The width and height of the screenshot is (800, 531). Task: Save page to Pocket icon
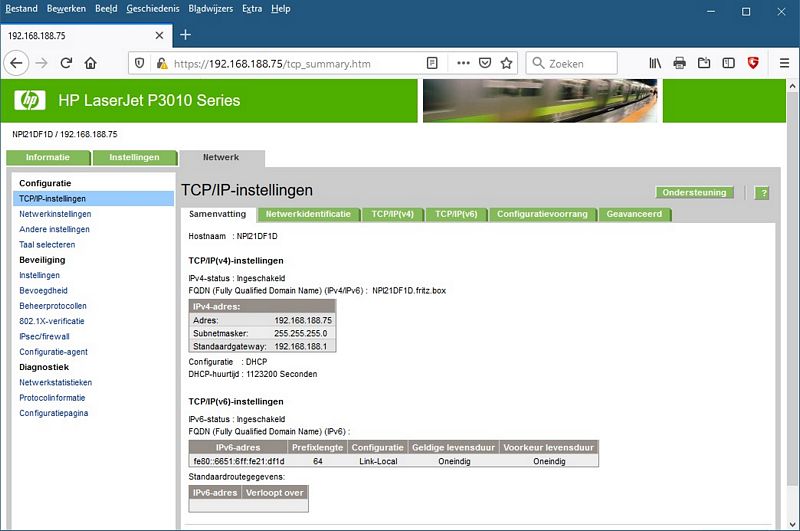click(485, 63)
